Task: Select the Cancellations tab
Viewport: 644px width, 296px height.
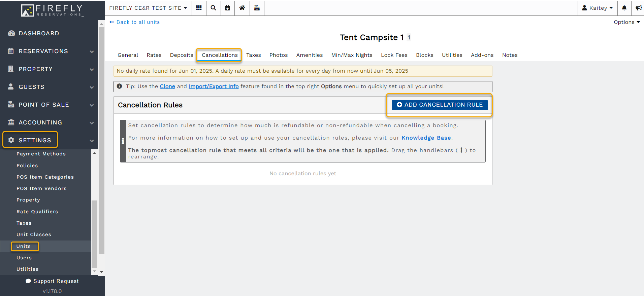Action: click(x=220, y=55)
